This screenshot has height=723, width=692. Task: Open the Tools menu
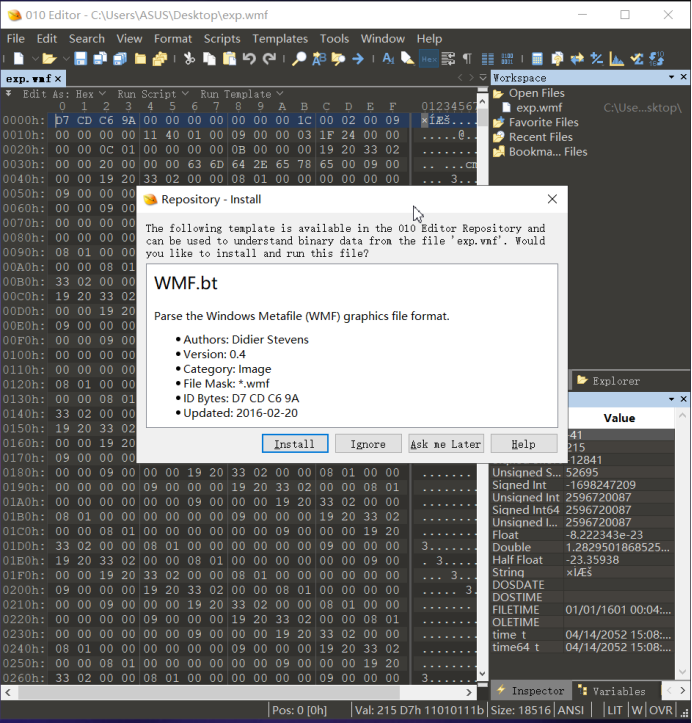click(334, 39)
